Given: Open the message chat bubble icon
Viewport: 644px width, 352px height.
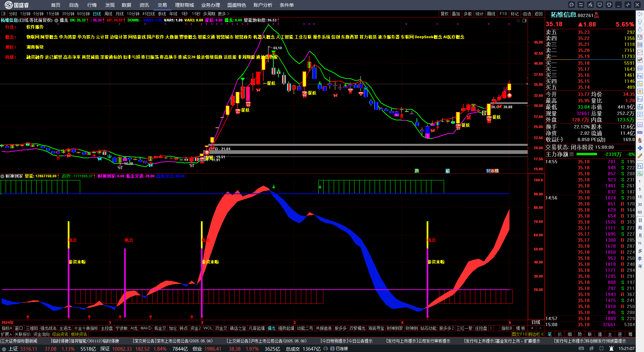Looking at the screenshot, I should [x=572, y=5].
